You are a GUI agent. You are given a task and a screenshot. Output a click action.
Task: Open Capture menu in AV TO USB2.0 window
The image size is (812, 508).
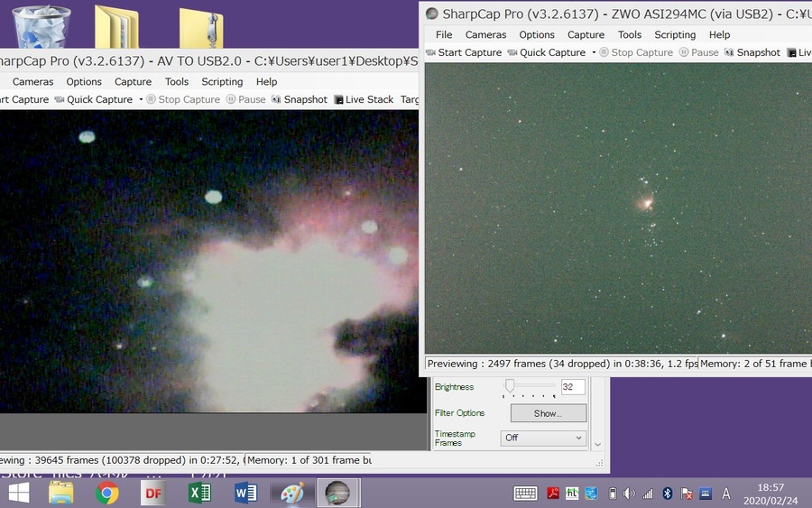134,82
